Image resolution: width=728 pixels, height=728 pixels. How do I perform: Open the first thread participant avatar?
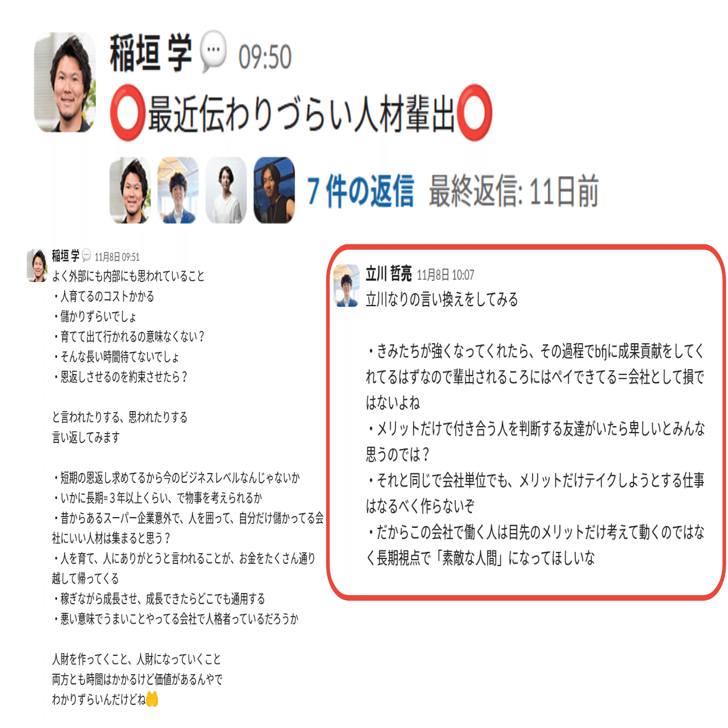point(130,190)
